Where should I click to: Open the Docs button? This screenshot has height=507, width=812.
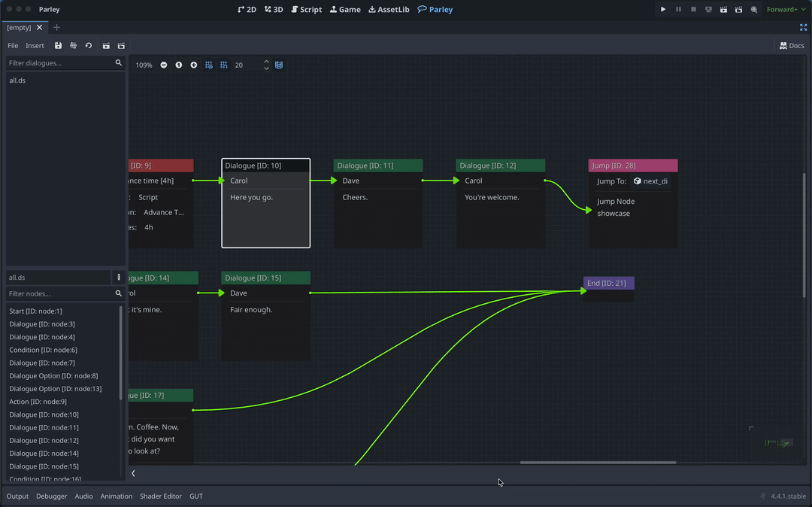pos(792,46)
